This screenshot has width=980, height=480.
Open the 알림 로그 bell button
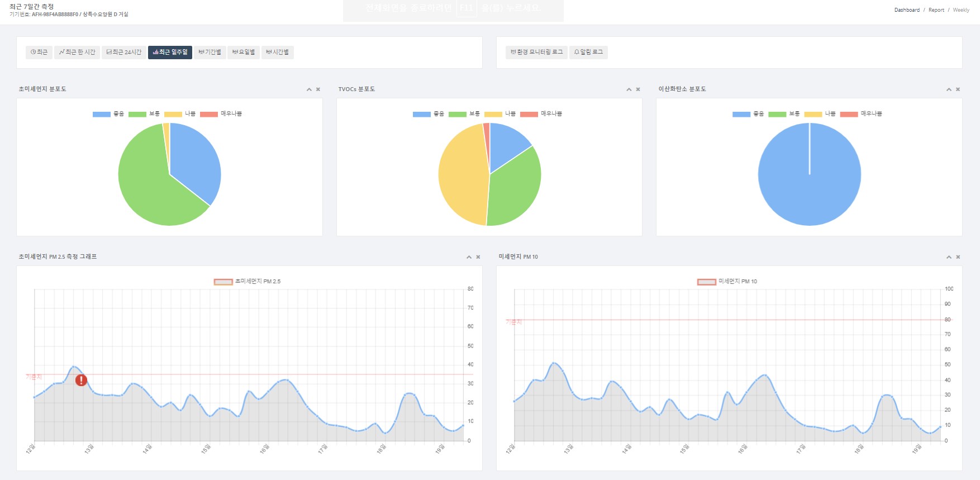588,52
